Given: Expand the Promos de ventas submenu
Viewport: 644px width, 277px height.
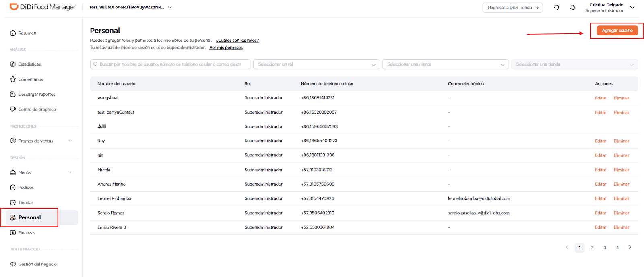Looking at the screenshot, I should coord(70,141).
